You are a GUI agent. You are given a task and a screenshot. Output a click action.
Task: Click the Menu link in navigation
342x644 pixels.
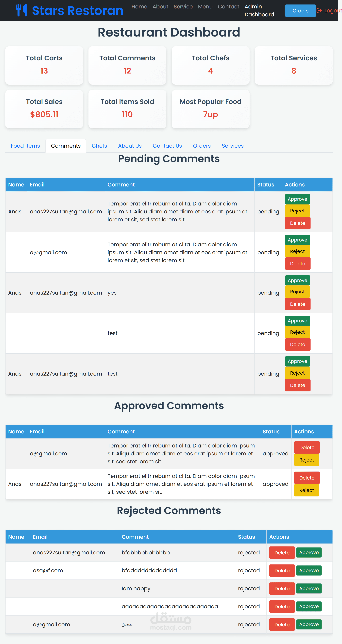tap(205, 7)
